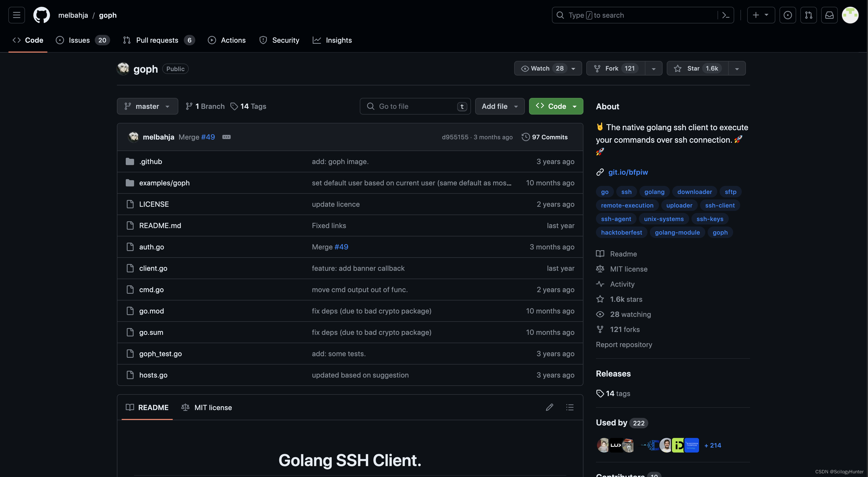Open the 97 Commits history
The height and width of the screenshot is (477, 868).
[x=545, y=137]
